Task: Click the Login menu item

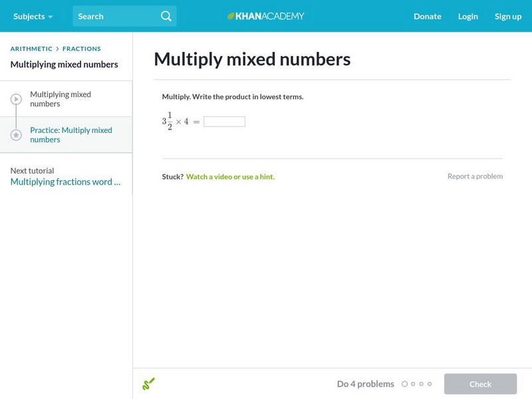Action: [x=467, y=16]
